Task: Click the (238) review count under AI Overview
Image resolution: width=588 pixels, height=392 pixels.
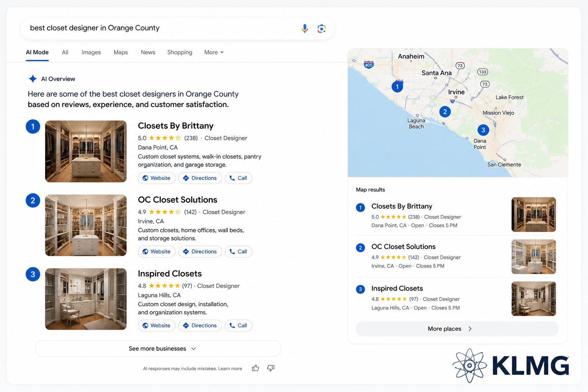Action: point(191,138)
